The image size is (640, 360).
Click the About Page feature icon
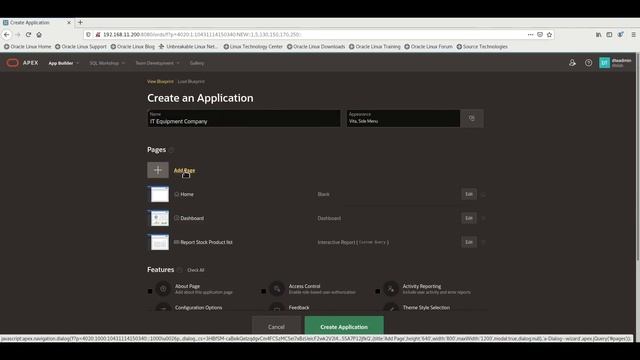[x=163, y=289]
